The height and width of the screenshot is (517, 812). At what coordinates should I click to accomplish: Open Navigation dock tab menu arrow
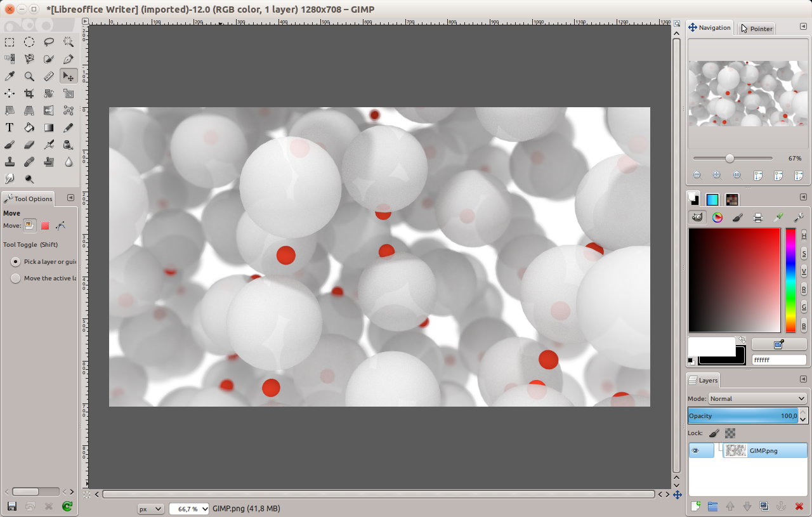click(803, 27)
